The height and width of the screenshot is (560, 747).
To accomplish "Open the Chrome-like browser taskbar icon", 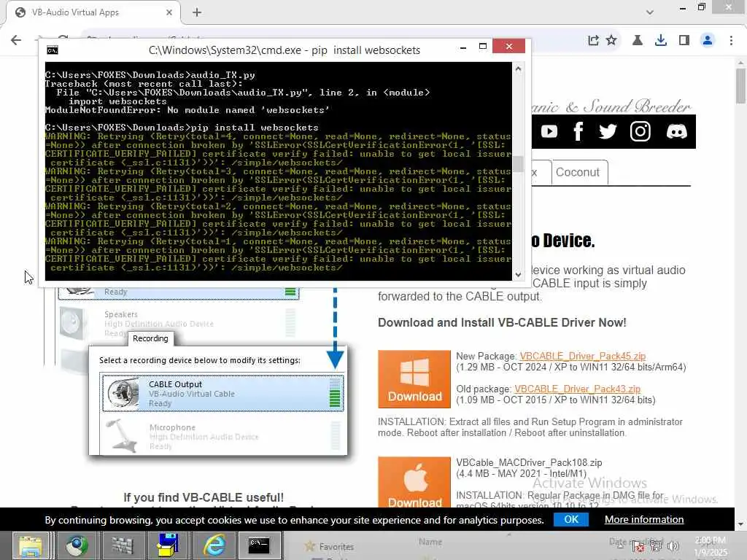I will pos(76,545).
